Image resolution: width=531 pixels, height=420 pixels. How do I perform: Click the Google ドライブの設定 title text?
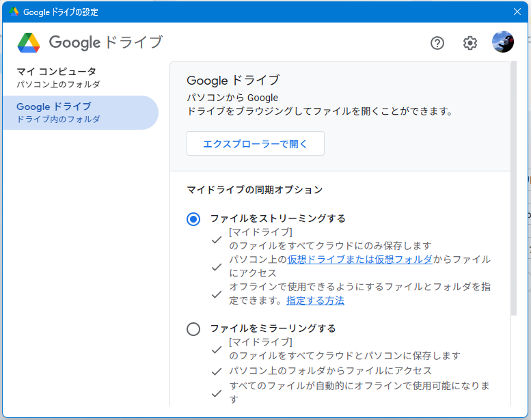[61, 12]
